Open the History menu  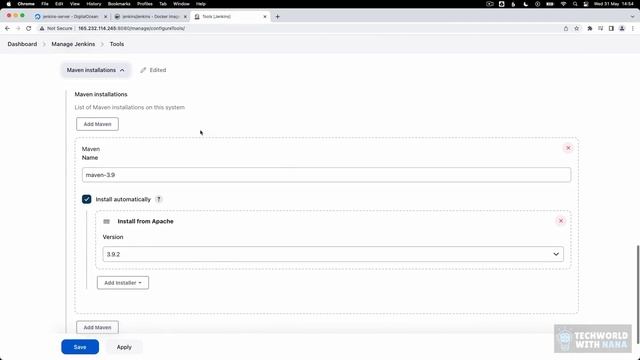94,4
